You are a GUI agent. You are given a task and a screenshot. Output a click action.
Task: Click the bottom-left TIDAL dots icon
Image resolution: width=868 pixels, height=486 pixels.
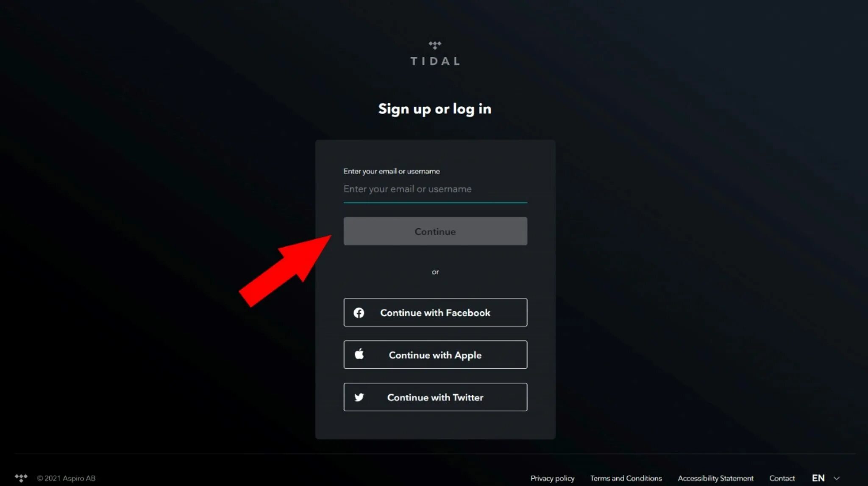(x=19, y=478)
